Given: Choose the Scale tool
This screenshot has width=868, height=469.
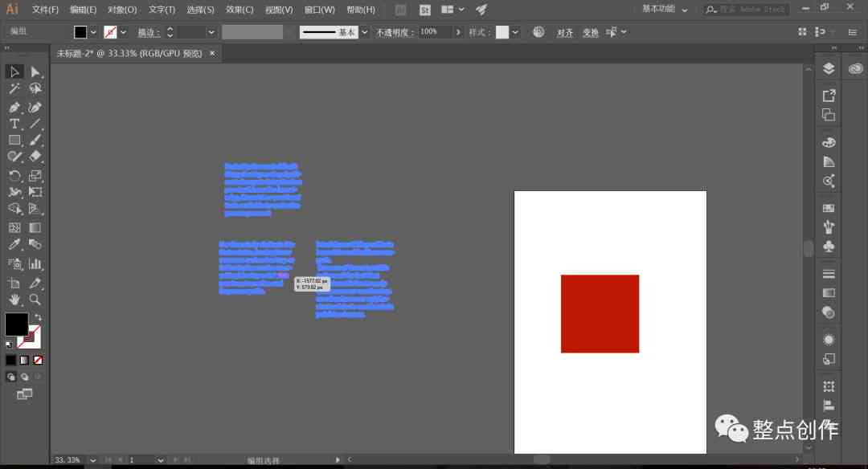Looking at the screenshot, I should [x=35, y=176].
